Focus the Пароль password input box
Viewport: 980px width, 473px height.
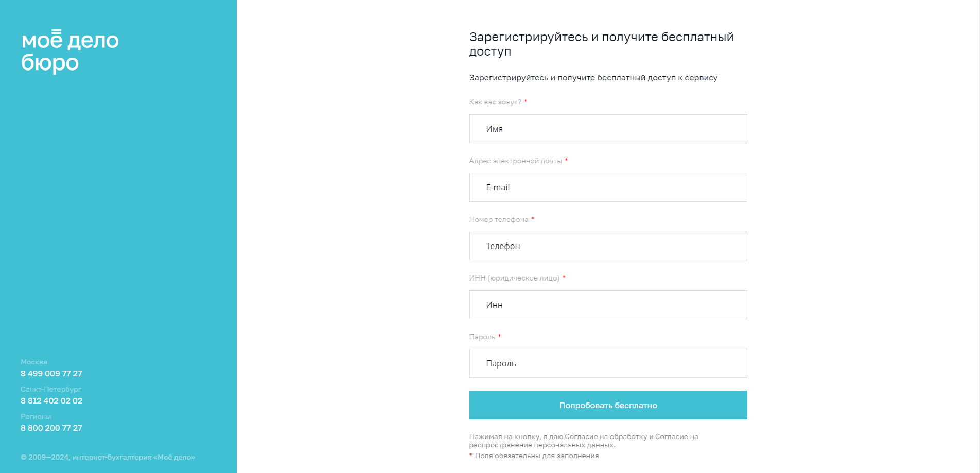tap(608, 363)
